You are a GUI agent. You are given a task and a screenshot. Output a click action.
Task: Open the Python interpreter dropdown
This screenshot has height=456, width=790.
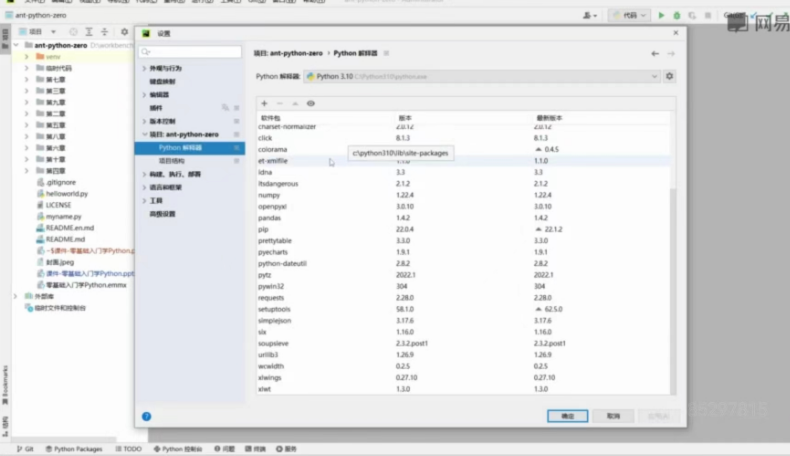pos(481,77)
